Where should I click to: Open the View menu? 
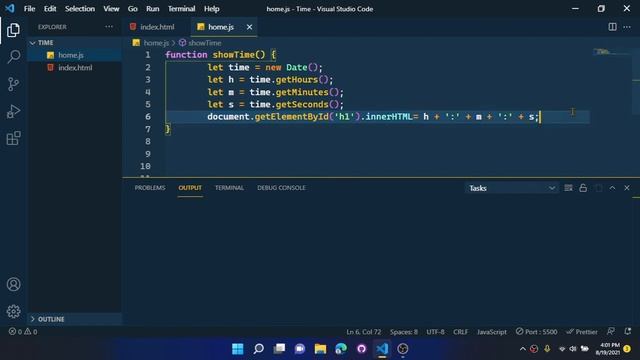pyautogui.click(x=111, y=9)
